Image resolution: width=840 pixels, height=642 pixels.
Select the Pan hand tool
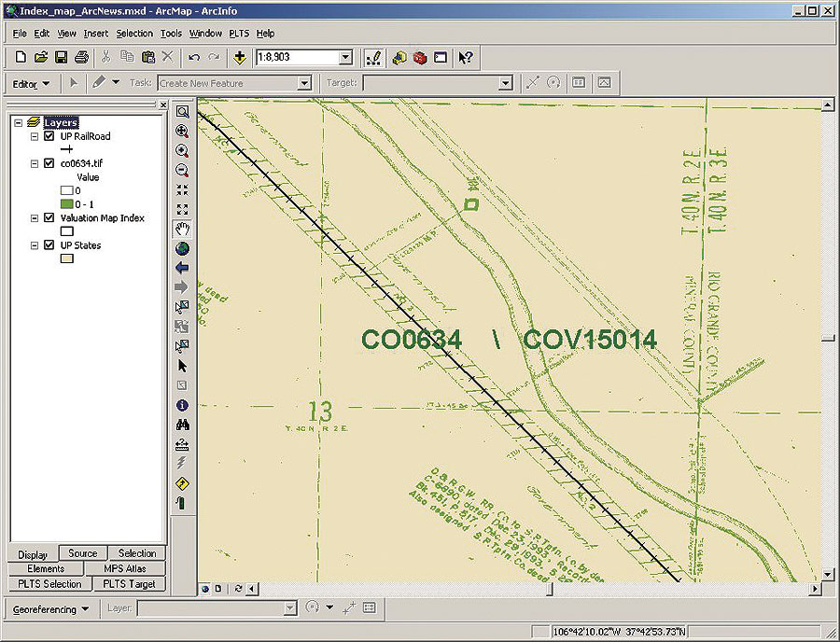(182, 230)
